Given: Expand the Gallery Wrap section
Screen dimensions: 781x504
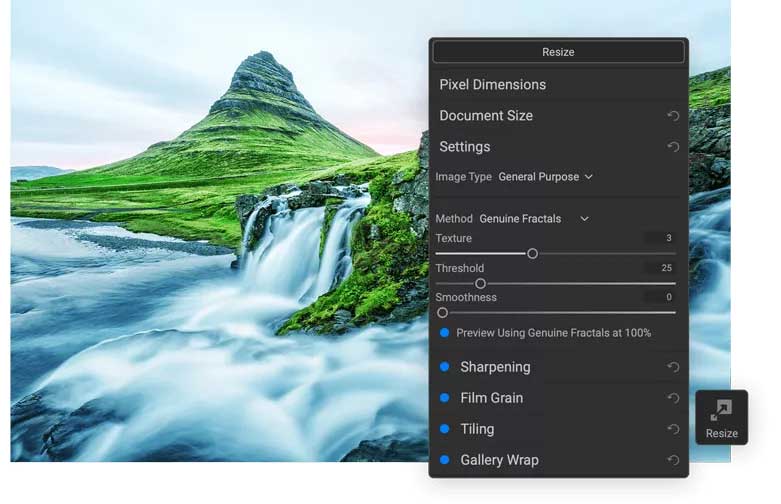Looking at the screenshot, I should tap(500, 460).
